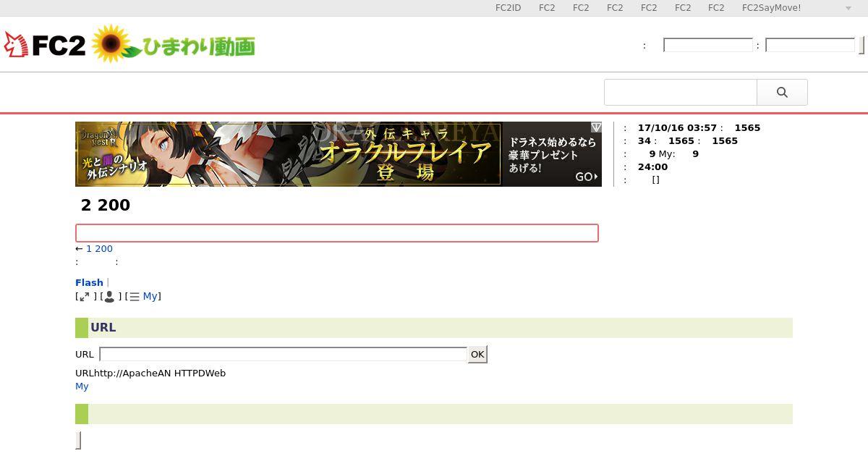Open the Dragon Nest R banner advertisement

coord(339,154)
